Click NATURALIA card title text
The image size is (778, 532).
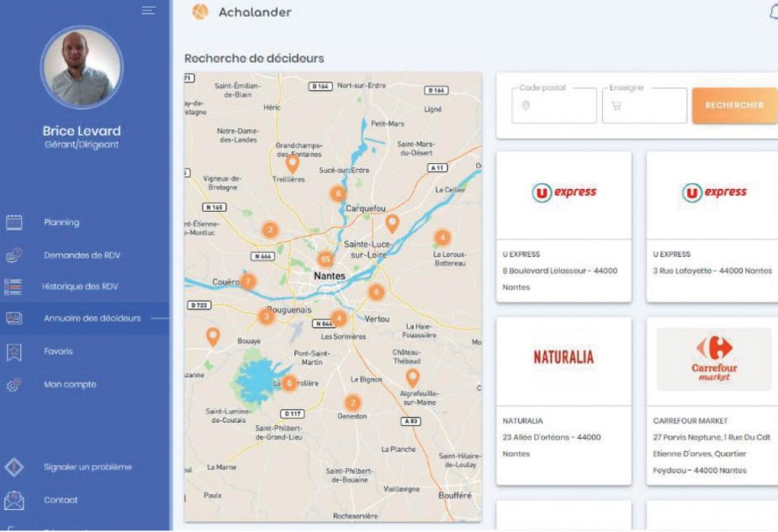coord(522,421)
